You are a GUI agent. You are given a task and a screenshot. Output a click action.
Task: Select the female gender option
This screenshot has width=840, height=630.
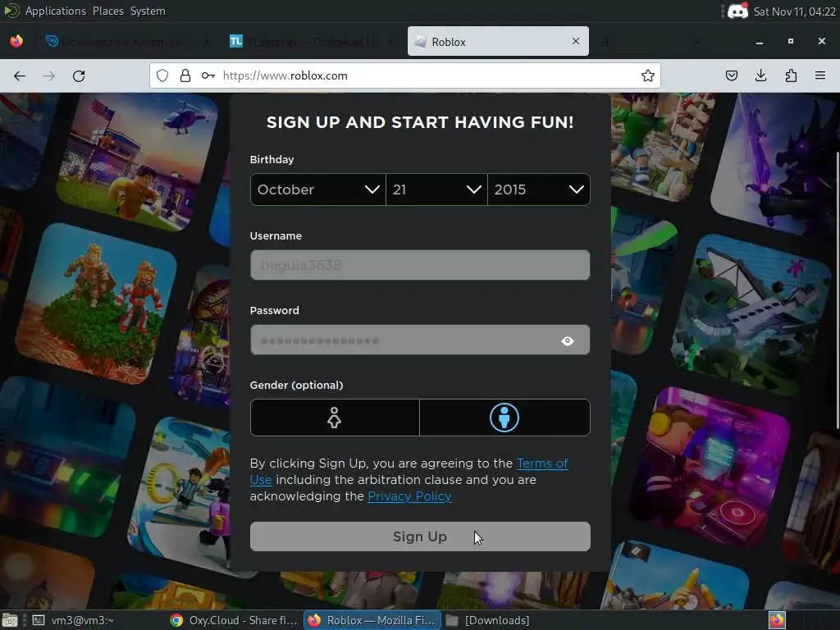click(335, 418)
